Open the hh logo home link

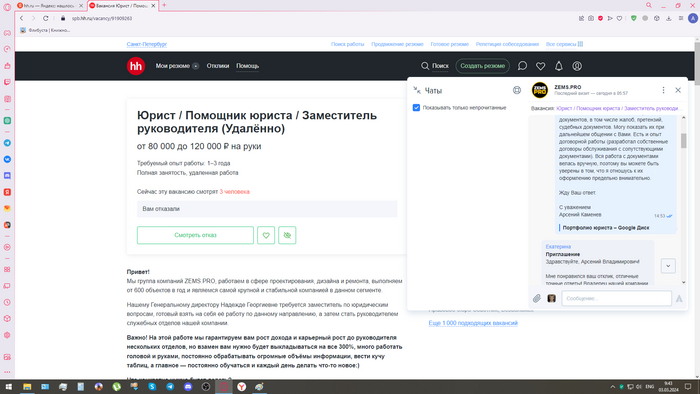coord(136,66)
